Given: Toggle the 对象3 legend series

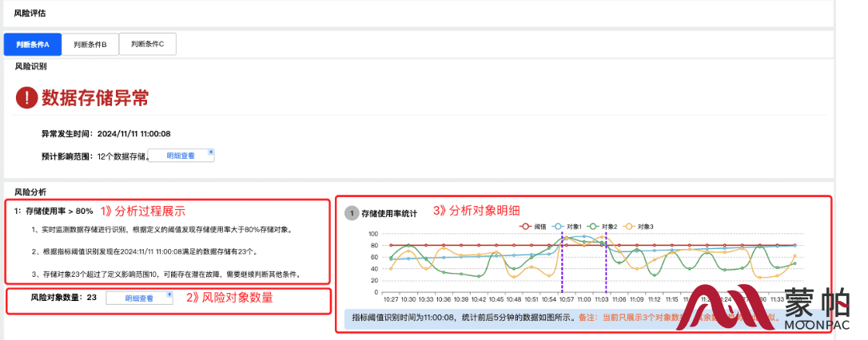Looking at the screenshot, I should pyautogui.click(x=640, y=226).
